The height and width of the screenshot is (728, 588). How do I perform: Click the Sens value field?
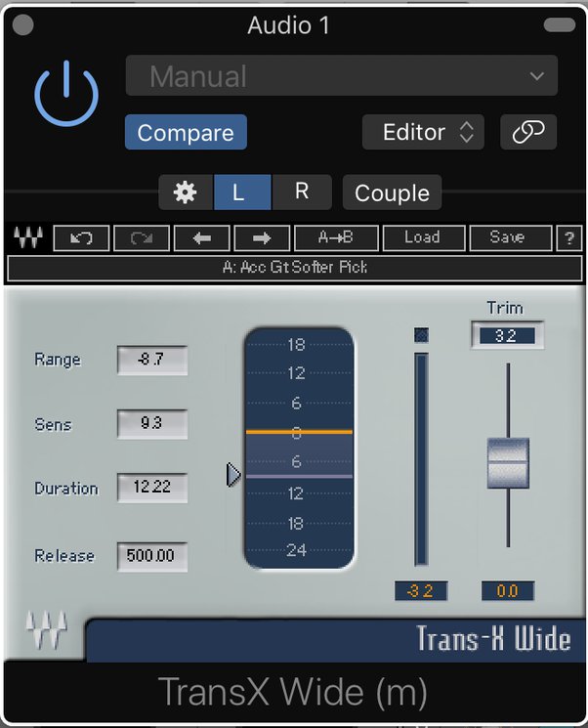pyautogui.click(x=152, y=424)
